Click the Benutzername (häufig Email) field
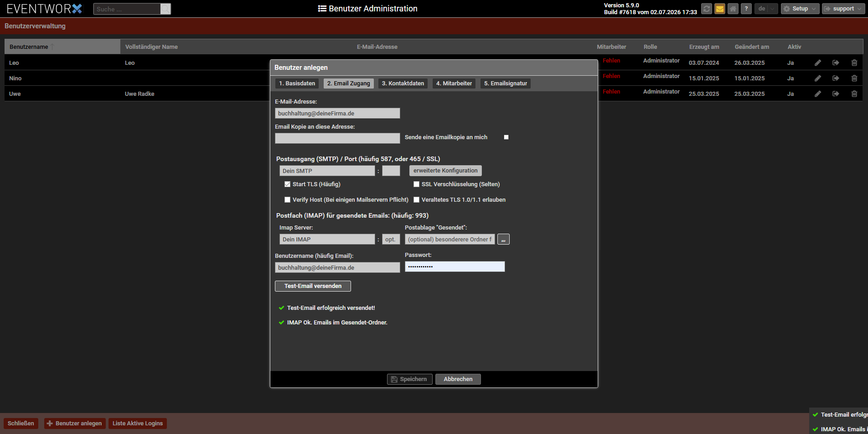The height and width of the screenshot is (434, 868). coord(337,267)
